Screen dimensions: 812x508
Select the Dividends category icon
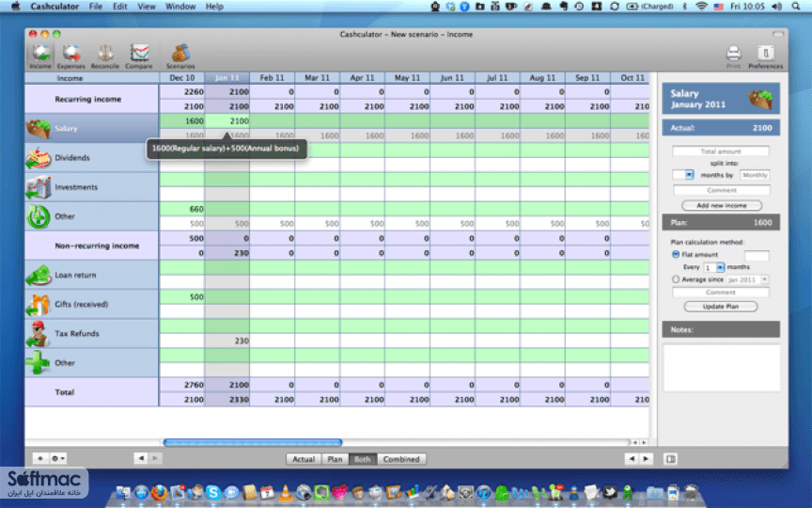click(x=38, y=158)
